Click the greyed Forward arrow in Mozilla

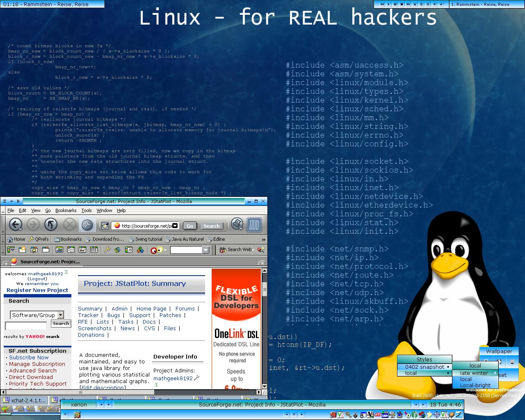pyautogui.click(x=33, y=224)
